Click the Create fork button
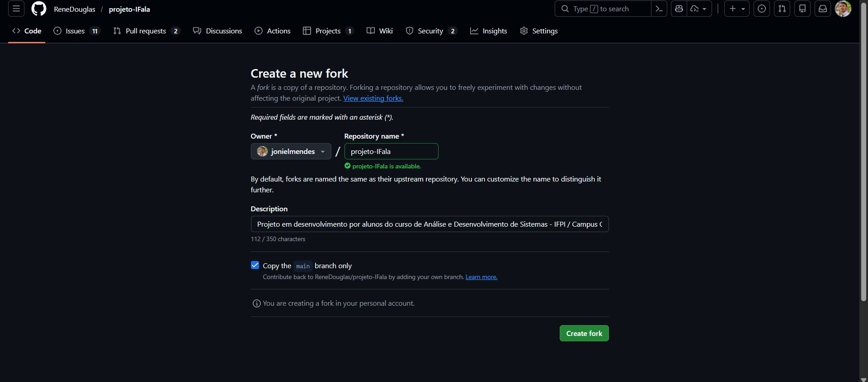868x382 pixels. 584,333
